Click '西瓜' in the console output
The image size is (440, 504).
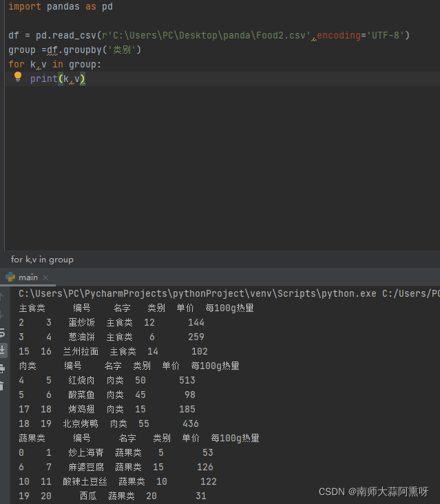[88, 496]
